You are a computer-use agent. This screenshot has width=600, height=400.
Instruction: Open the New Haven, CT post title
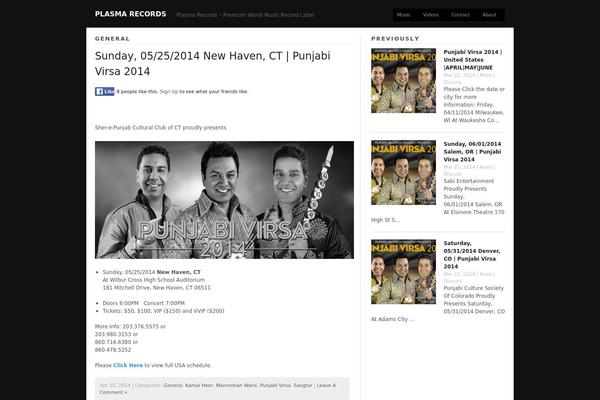(212, 64)
